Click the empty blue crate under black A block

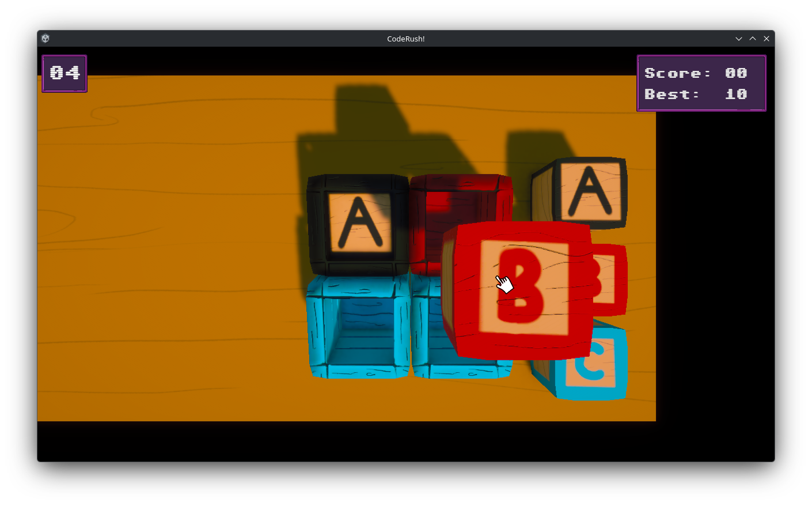point(358,327)
